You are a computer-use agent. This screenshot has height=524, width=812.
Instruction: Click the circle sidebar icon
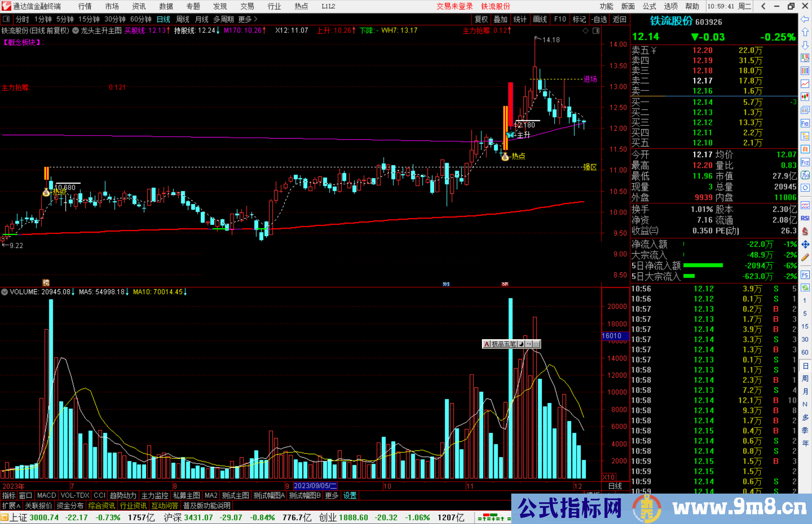(805, 188)
